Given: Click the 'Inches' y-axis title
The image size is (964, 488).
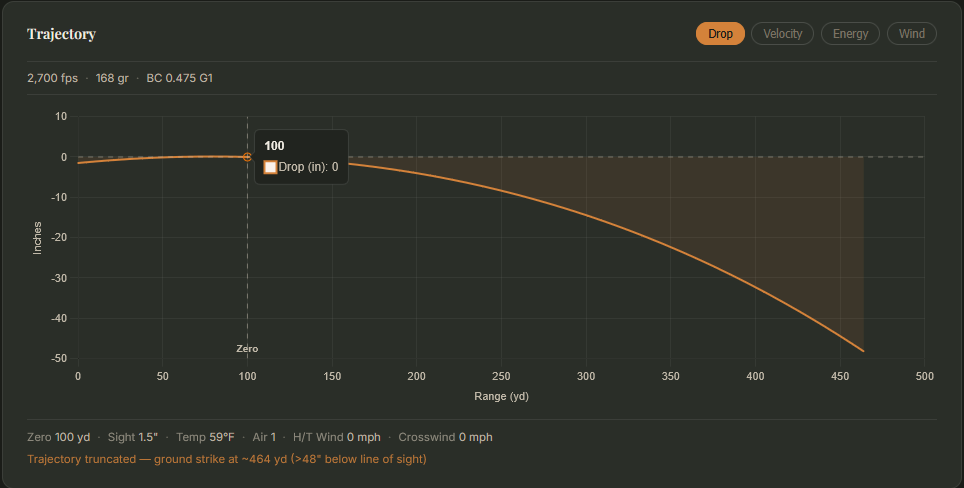Looking at the screenshot, I should [38, 238].
